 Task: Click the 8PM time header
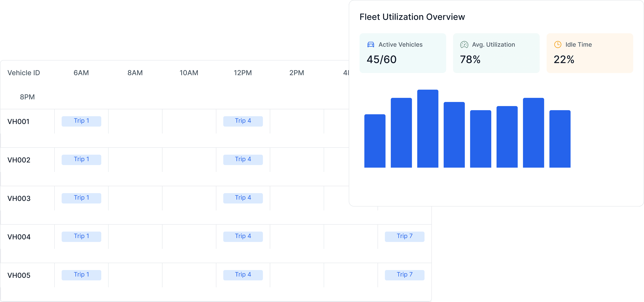tap(27, 97)
